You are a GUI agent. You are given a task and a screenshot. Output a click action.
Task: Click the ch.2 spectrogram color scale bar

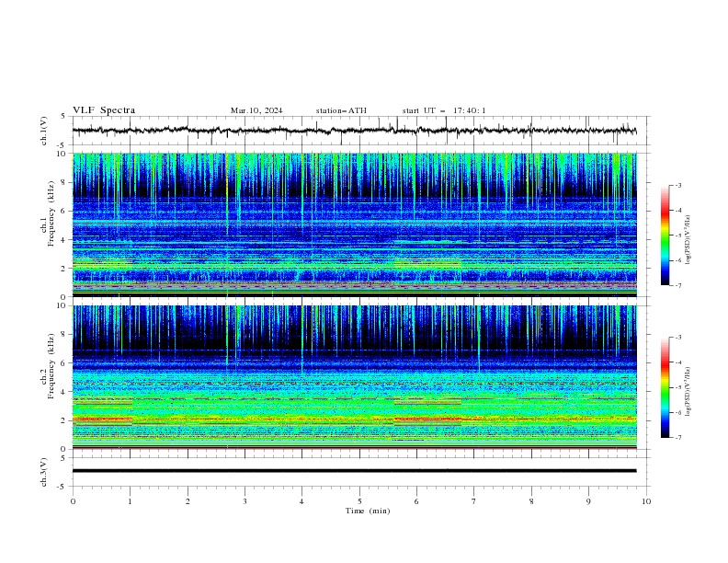[665, 387]
